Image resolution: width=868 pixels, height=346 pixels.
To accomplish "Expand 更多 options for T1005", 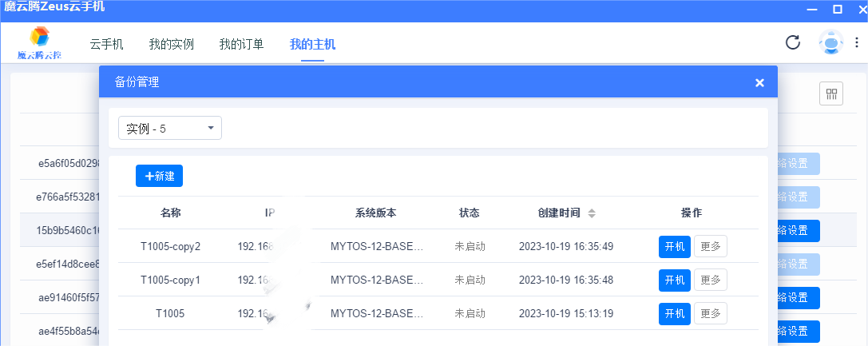I will pyautogui.click(x=710, y=314).
